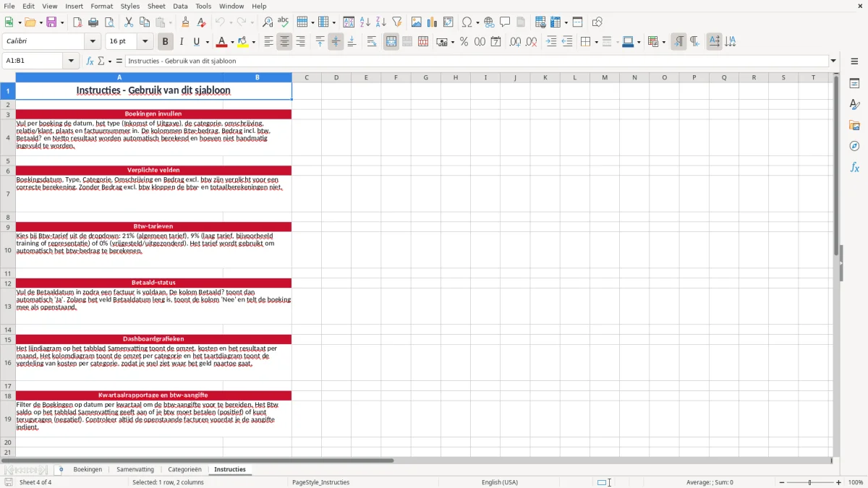Apply red font color

(x=222, y=42)
